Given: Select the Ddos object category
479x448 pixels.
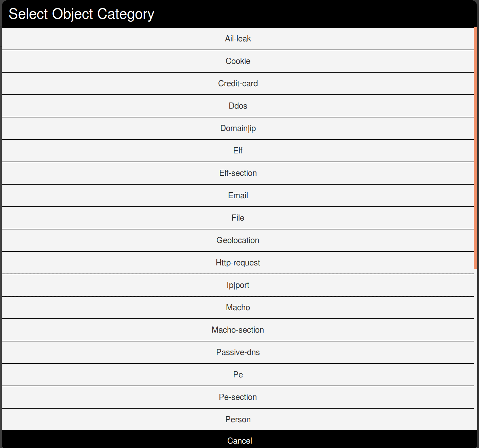Looking at the screenshot, I should [x=238, y=106].
